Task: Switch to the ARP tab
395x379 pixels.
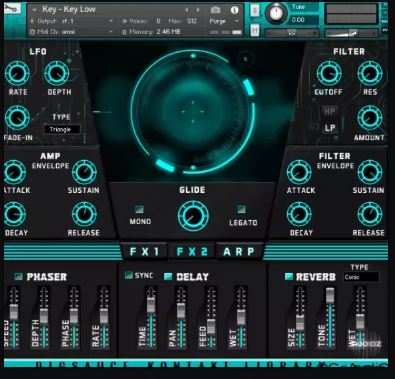Action: (239, 252)
